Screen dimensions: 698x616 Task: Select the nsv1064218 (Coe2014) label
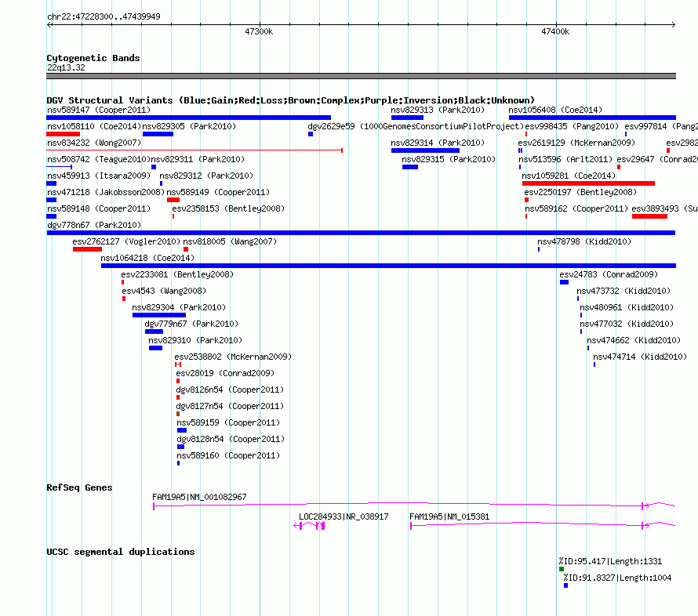tap(147, 258)
